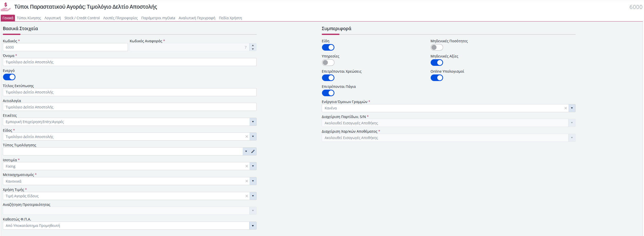Open the Αναζήτηση Προτεραιότητας dropdown arrow
The height and width of the screenshot is (236, 644).
253,211
